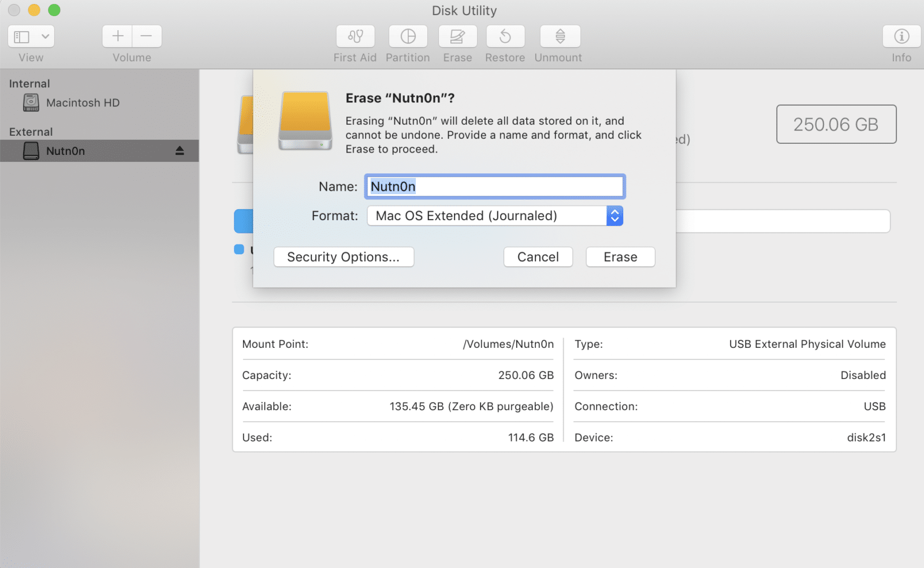Select Nutn0n under External
The width and height of the screenshot is (924, 568).
point(65,151)
